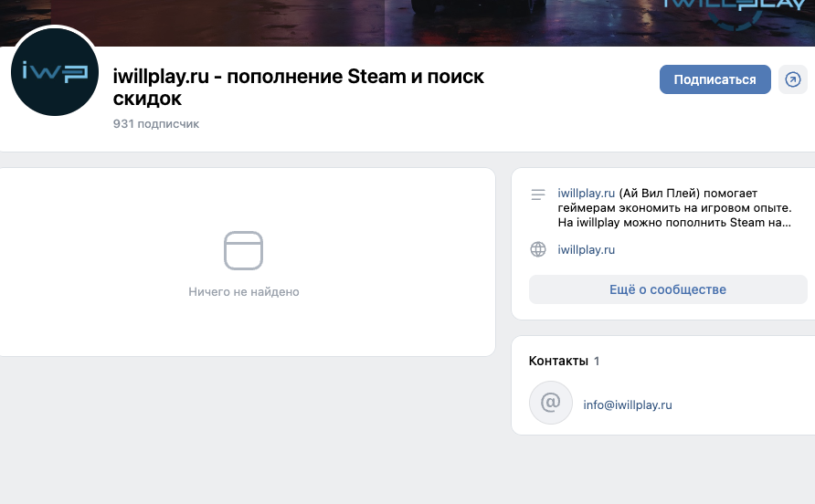Click the Подписаться subscribe button
The height and width of the screenshot is (504, 815).
(x=714, y=79)
